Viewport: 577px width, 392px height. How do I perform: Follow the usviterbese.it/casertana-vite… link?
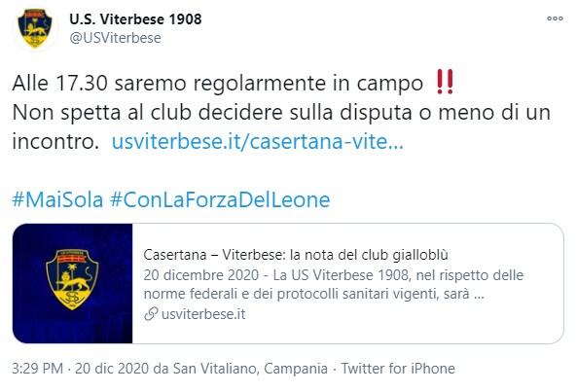tap(258, 141)
